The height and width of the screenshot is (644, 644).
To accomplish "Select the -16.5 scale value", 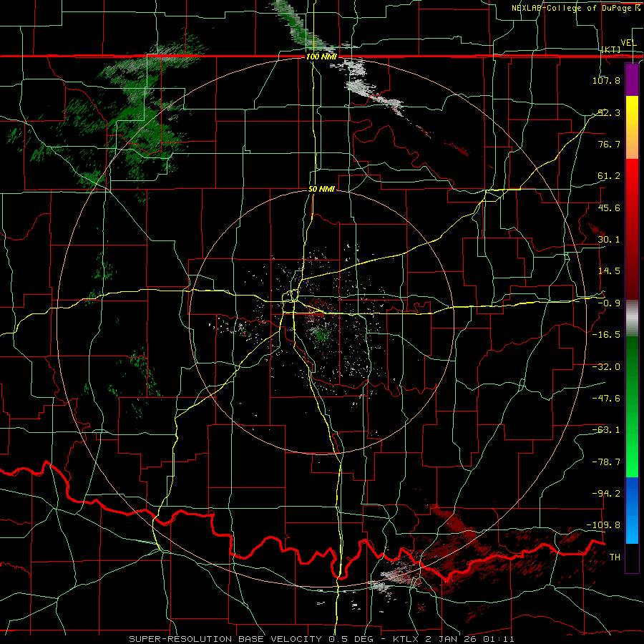I will click(606, 335).
